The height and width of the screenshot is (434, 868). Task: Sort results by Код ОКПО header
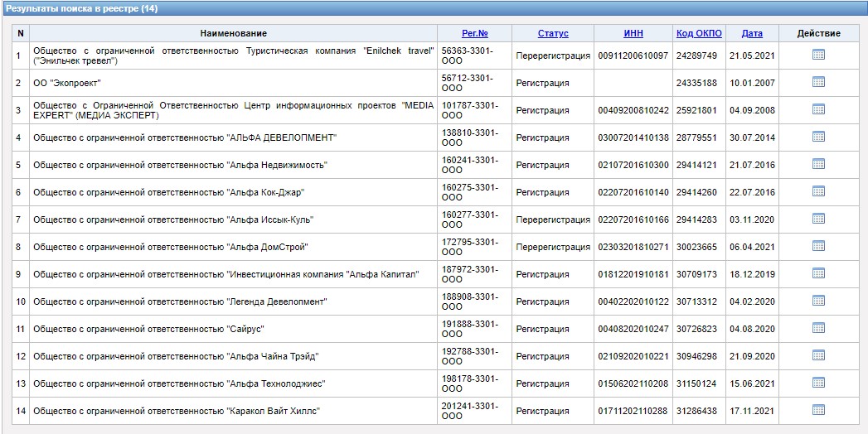[699, 33]
